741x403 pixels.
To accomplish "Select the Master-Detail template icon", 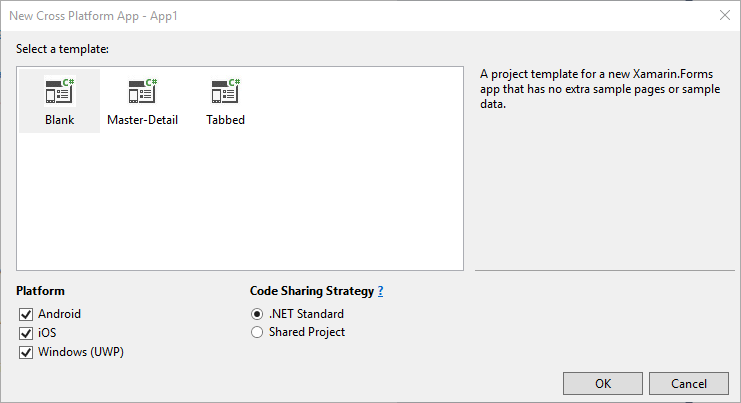I will 142,92.
